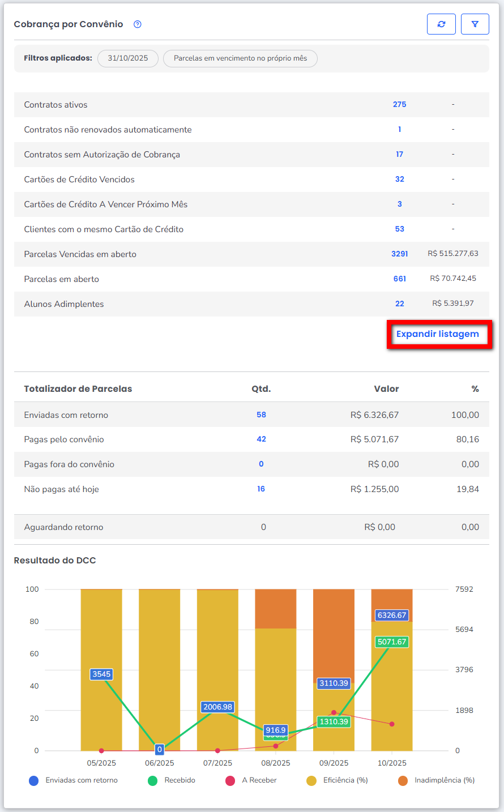
Task: Click the help question mark icon
Action: click(137, 24)
